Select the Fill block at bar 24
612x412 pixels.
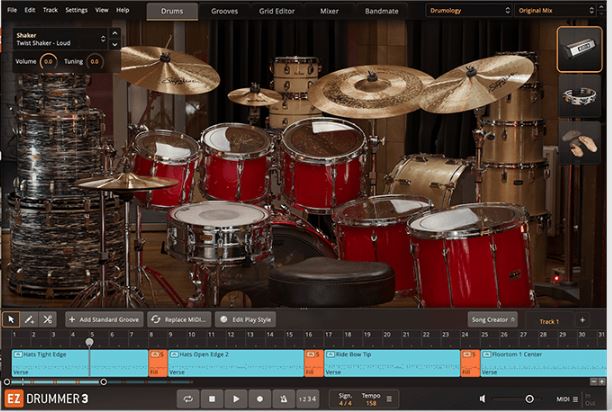[x=470, y=363]
